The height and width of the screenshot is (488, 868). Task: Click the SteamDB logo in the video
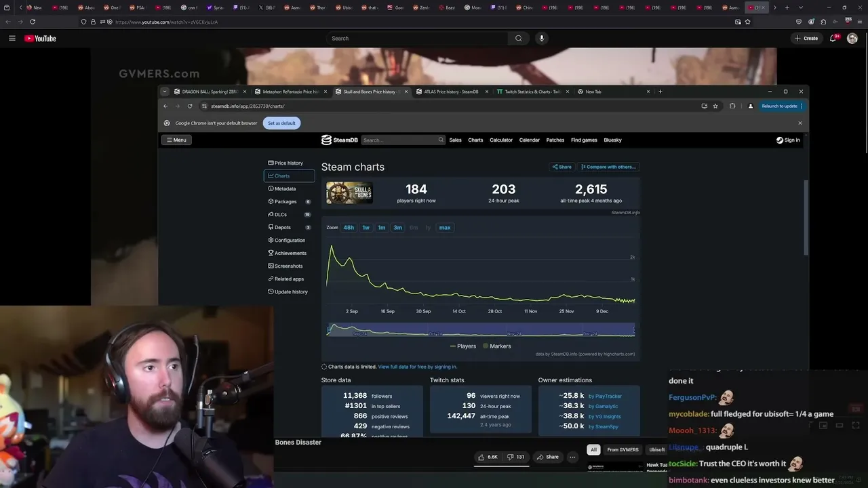339,140
